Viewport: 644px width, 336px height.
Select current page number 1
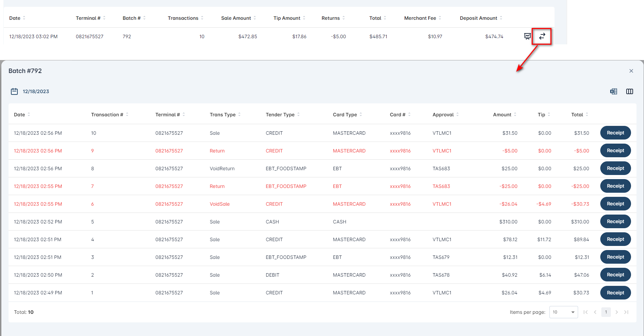606,312
